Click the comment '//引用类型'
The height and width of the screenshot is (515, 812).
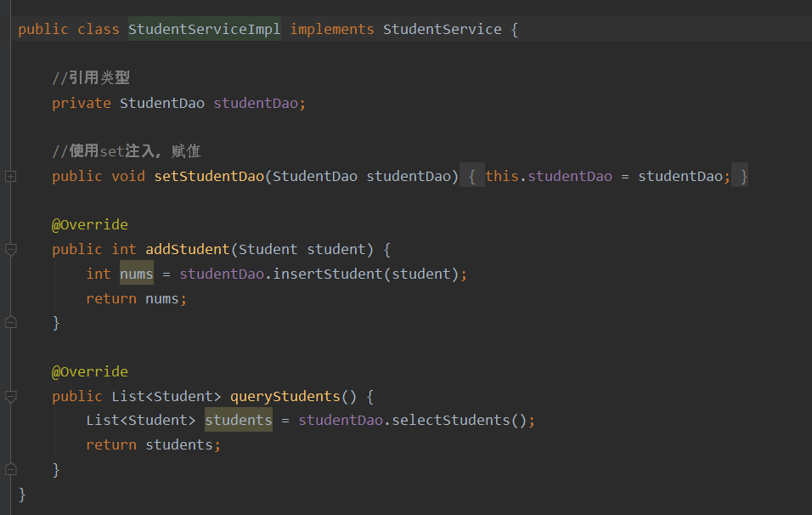(x=91, y=77)
